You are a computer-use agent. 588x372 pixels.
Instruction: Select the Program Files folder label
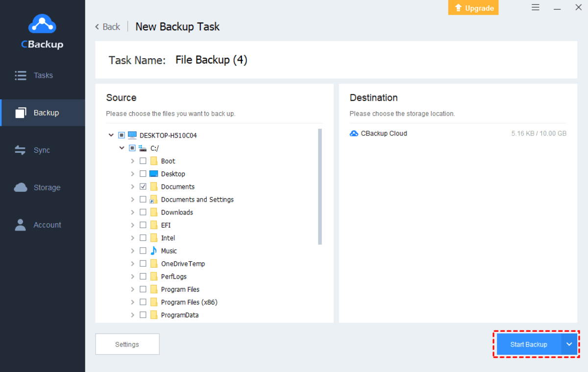pos(180,289)
